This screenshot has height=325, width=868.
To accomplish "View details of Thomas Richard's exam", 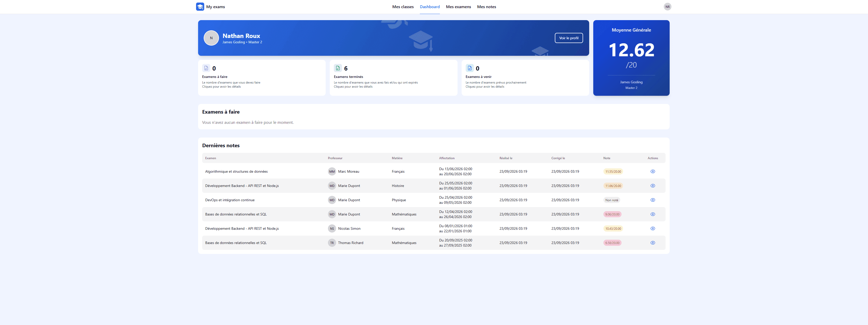I will point(652,243).
